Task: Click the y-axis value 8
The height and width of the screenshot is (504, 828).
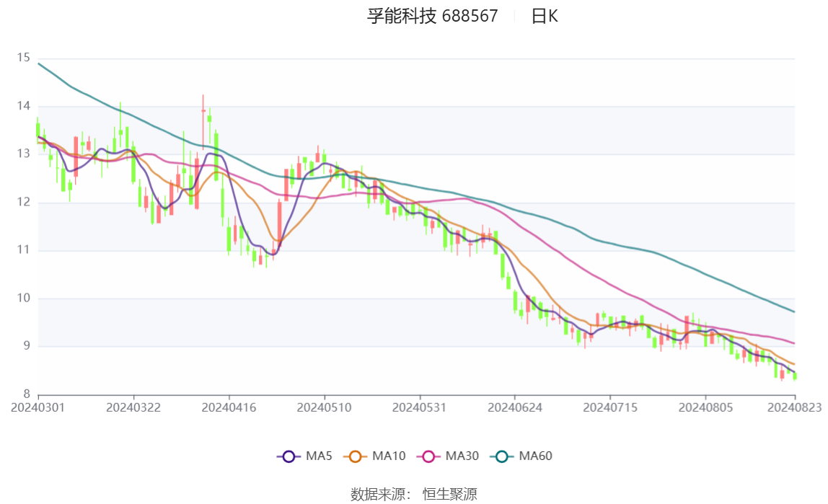Action: (27, 394)
